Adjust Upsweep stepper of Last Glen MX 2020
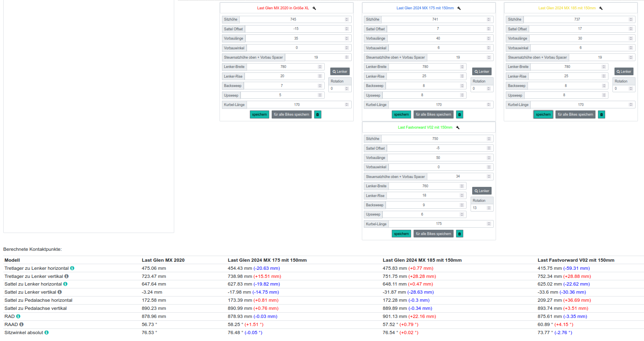 click(x=320, y=95)
